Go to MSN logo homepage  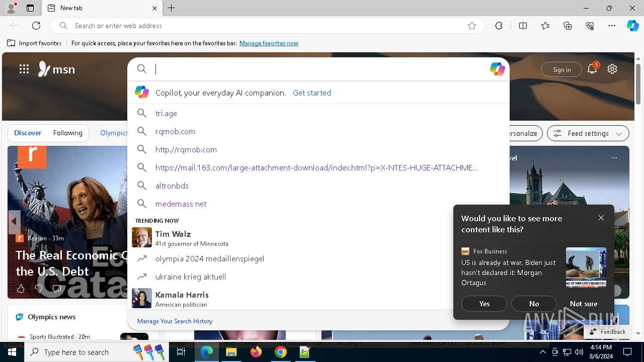point(56,69)
